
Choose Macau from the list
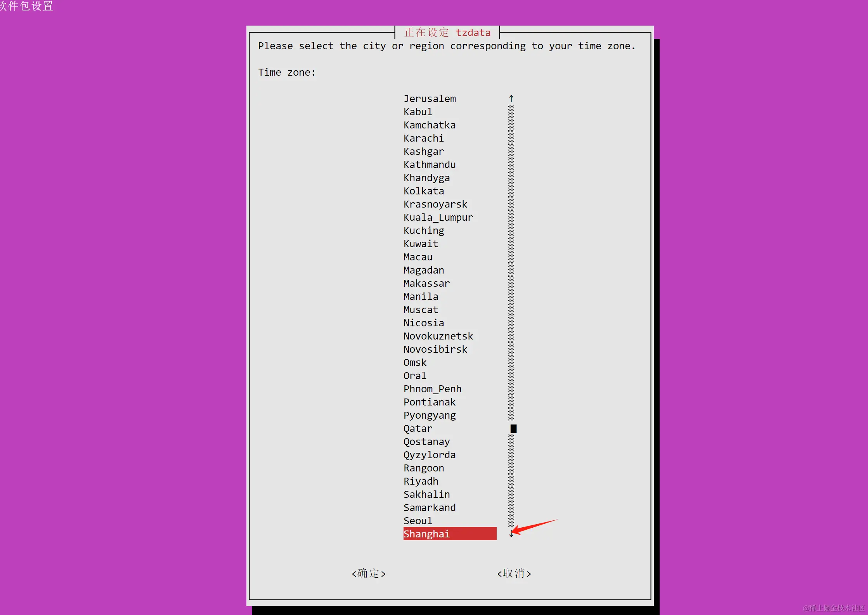coord(418,257)
